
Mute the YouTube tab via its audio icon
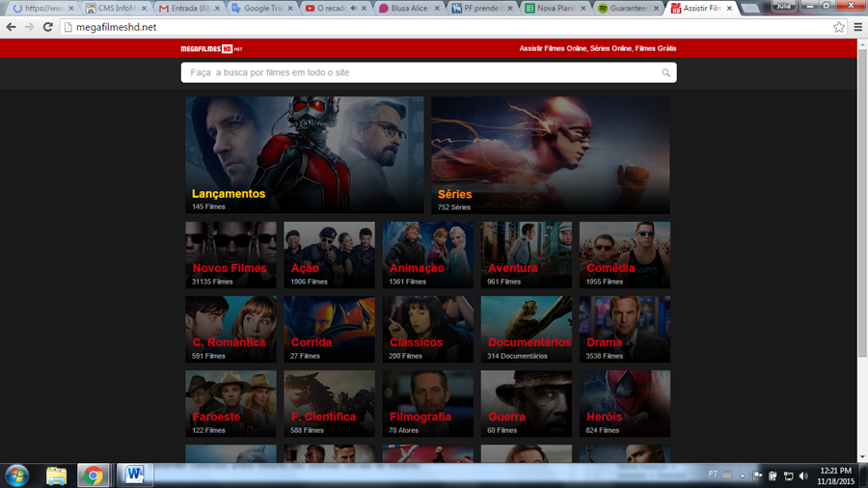tap(354, 9)
